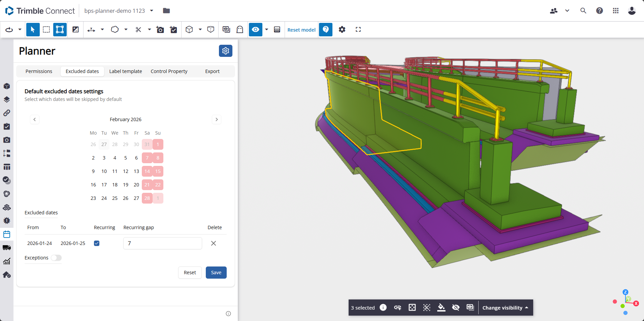The width and height of the screenshot is (644, 321).
Task: Open the Control Property tab
Action: (169, 71)
